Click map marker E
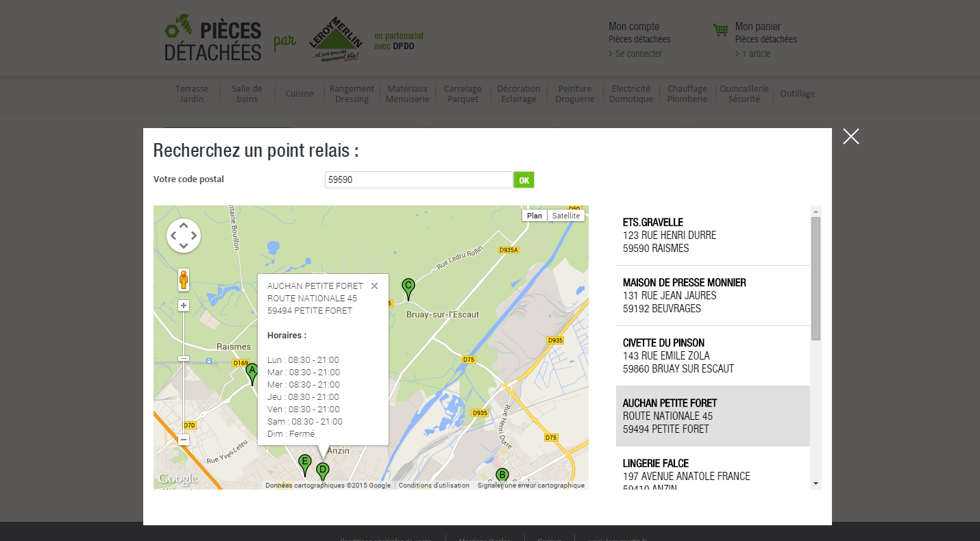Image resolution: width=980 pixels, height=541 pixels. click(x=305, y=465)
